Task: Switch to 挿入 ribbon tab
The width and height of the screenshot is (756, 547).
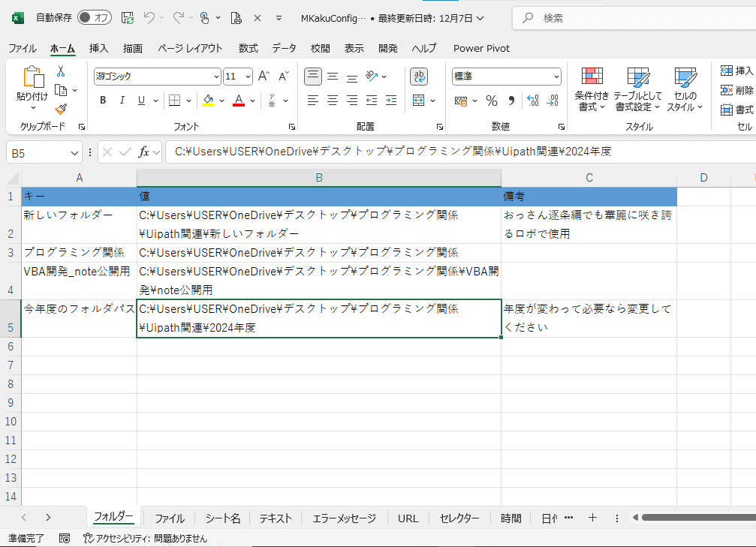Action: click(99, 48)
